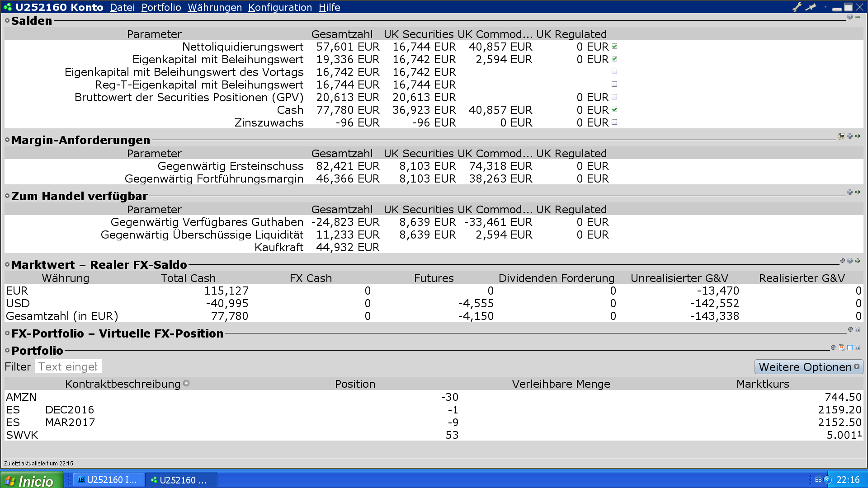The height and width of the screenshot is (488, 868).
Task: Check the Zinszuwachs row checkbox
Action: coord(614,122)
